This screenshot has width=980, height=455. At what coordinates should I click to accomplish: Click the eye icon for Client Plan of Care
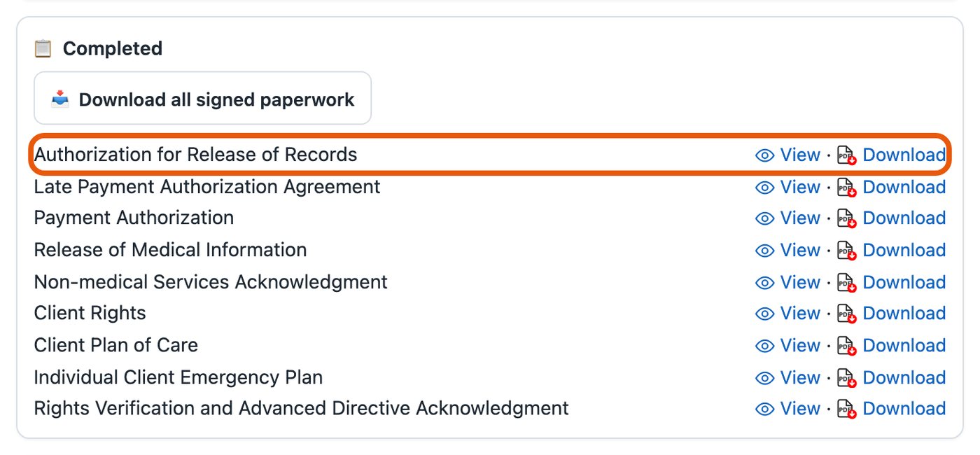[765, 346]
